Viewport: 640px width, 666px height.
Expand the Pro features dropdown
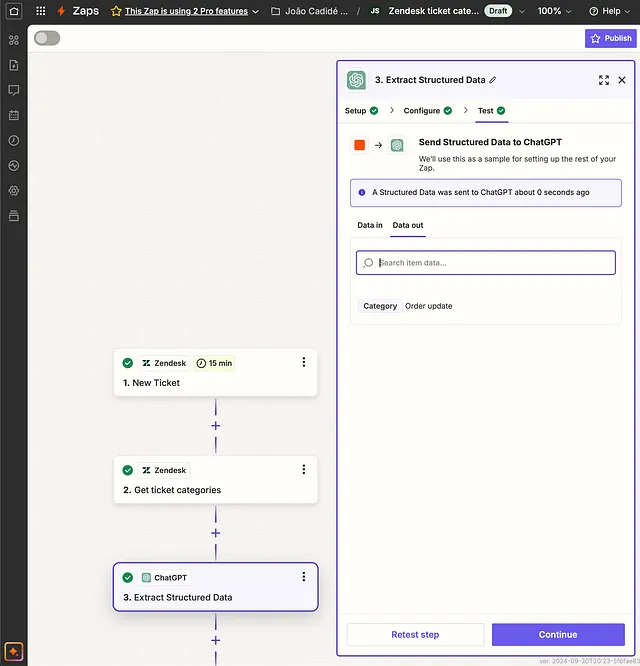pos(256,11)
